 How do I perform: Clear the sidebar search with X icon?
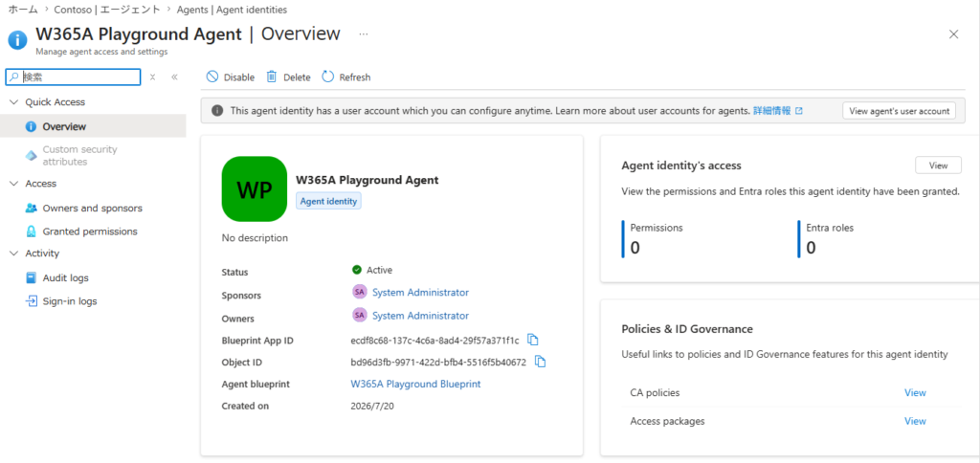pyautogui.click(x=152, y=77)
